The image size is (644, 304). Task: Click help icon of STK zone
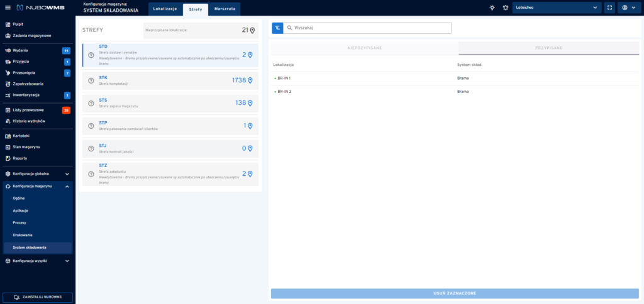[91, 80]
